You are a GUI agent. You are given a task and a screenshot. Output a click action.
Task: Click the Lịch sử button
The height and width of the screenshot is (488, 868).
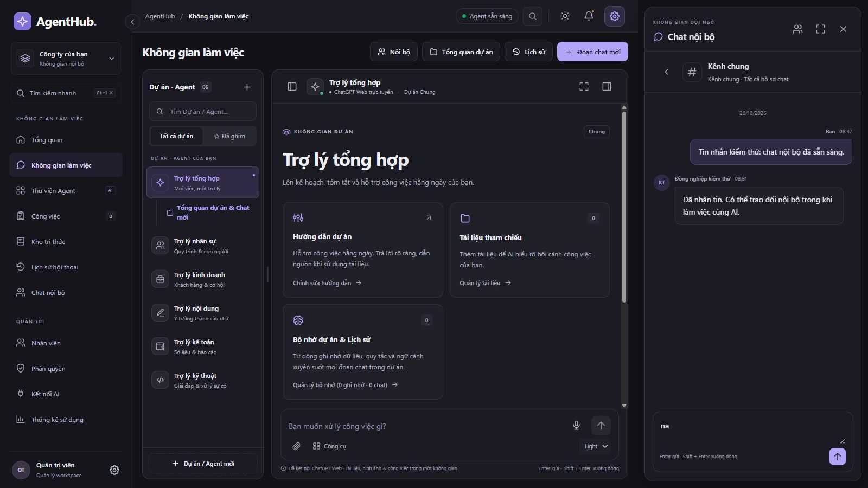(528, 52)
